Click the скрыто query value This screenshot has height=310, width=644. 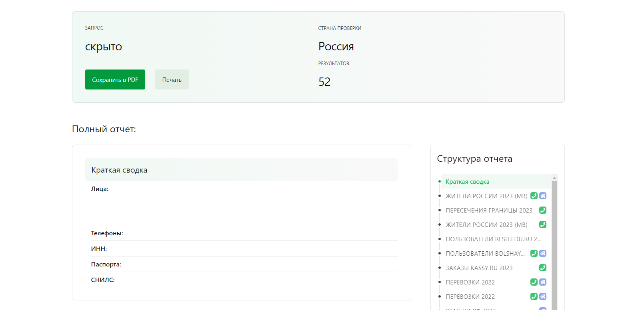104,47
